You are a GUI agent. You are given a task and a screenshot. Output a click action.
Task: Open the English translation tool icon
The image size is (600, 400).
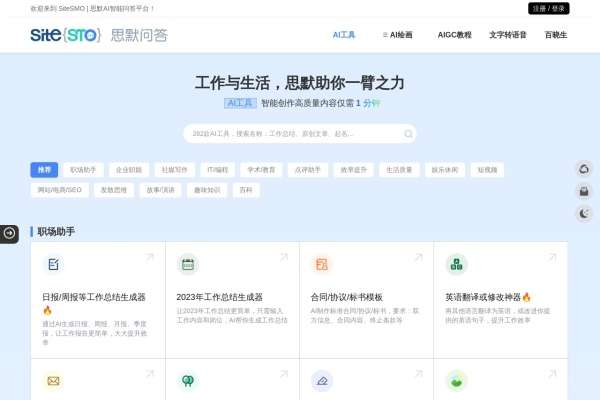[x=456, y=265]
